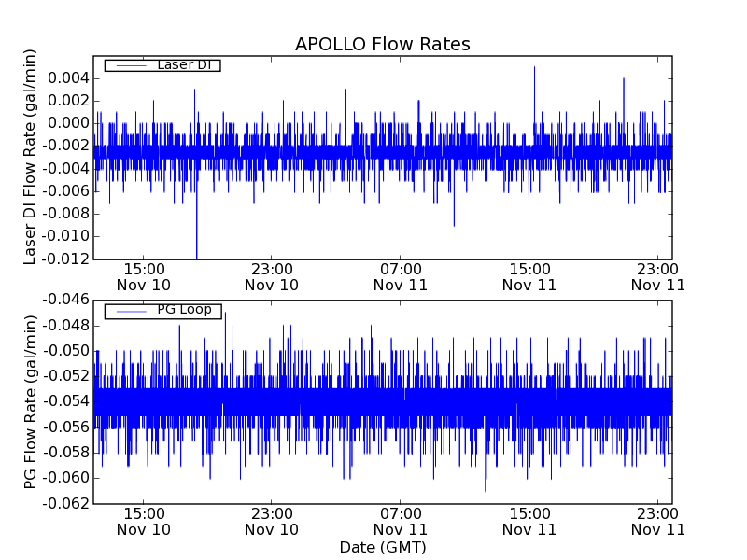Screen dimensions: 747x560
Task: Click the blue line sample in PG Loop legend
Action: coord(132,312)
